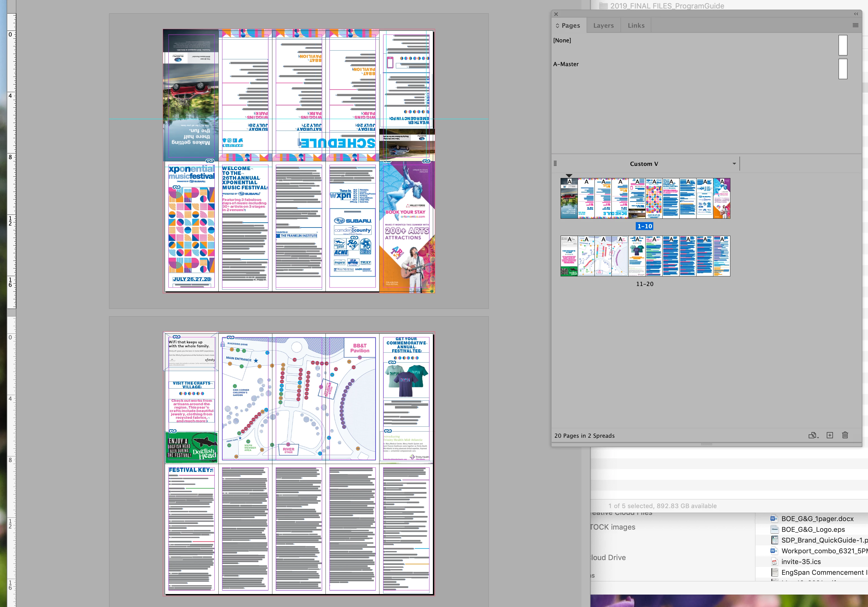The height and width of the screenshot is (607, 868).
Task: Select the 1-10 spread label
Action: pos(645,226)
